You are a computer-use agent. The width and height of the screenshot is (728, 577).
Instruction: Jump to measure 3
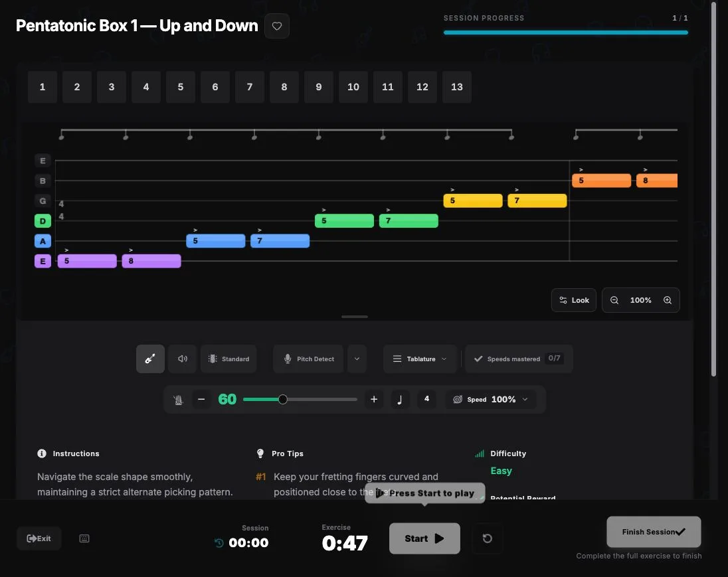(x=112, y=87)
